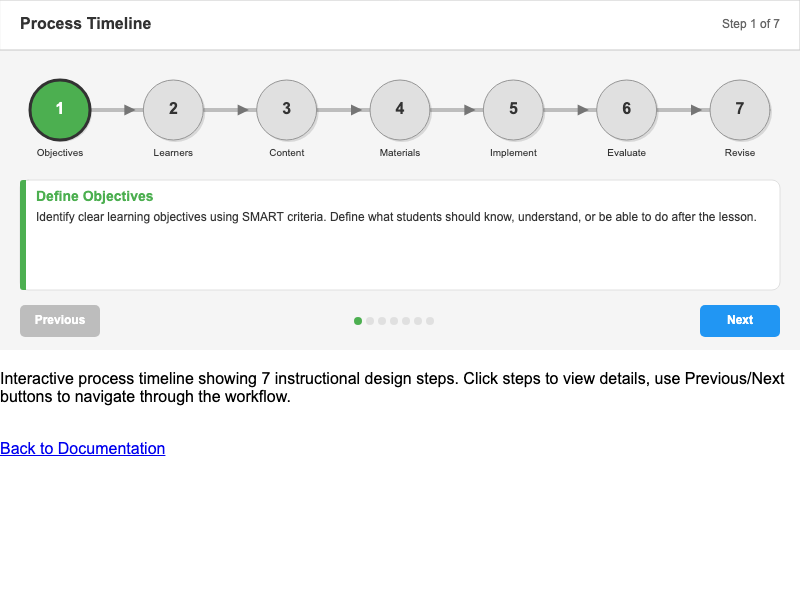Open step 3 Content details
The height and width of the screenshot is (600, 800).
pos(286,110)
